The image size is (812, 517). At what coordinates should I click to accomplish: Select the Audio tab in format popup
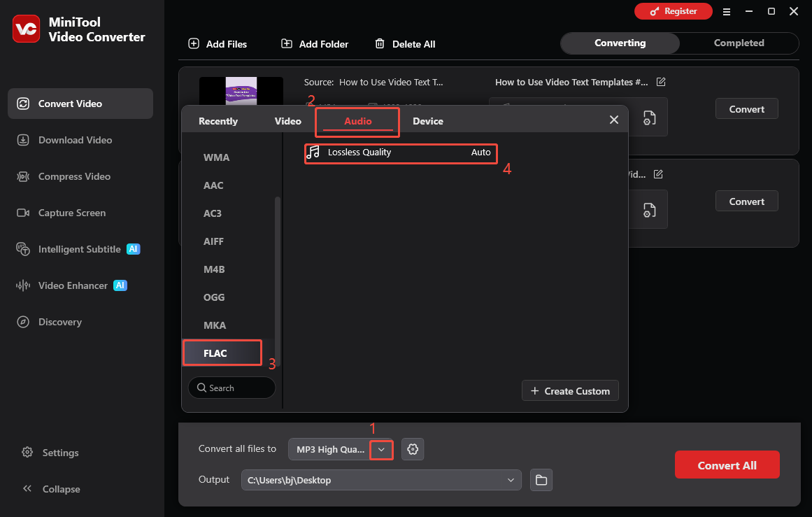click(x=358, y=121)
